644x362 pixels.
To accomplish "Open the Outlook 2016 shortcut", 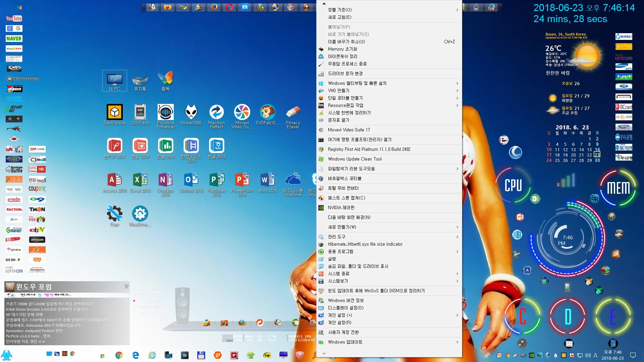I will click(191, 182).
